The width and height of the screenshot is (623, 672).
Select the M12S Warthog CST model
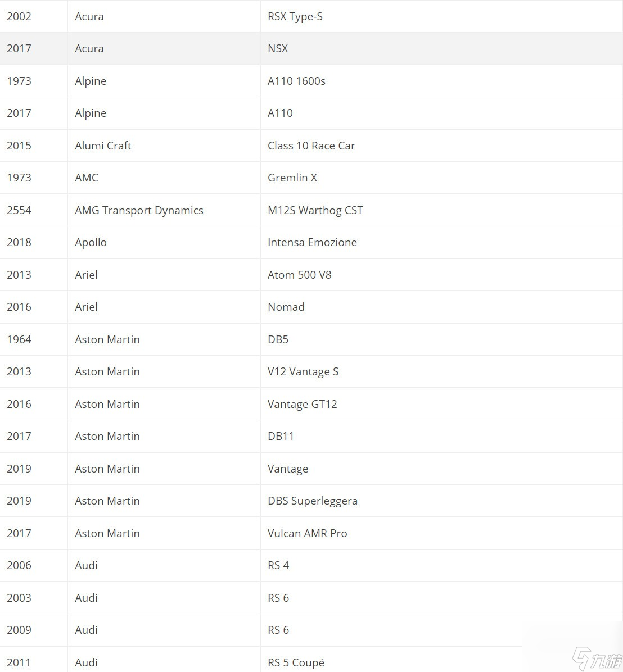[315, 211]
